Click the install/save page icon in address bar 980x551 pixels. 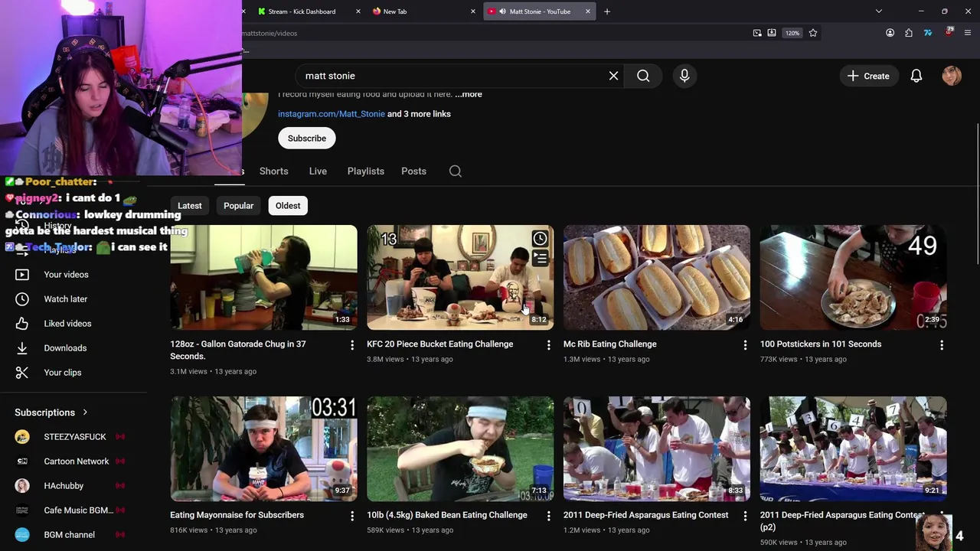click(772, 33)
